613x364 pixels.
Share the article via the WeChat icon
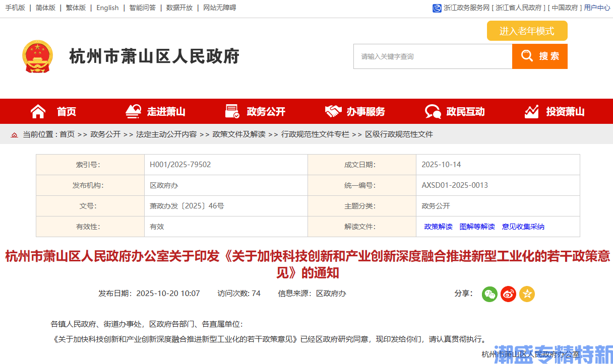(489, 294)
